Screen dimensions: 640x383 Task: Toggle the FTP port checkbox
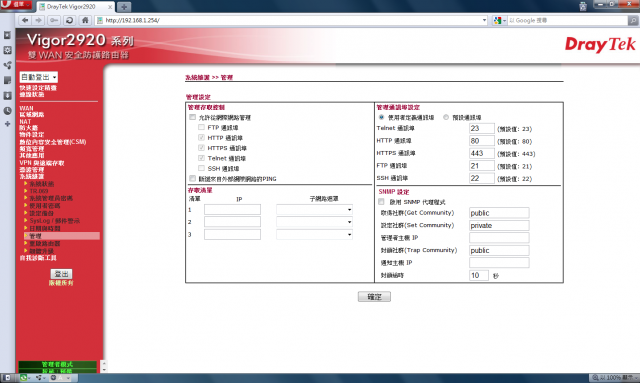(x=201, y=127)
